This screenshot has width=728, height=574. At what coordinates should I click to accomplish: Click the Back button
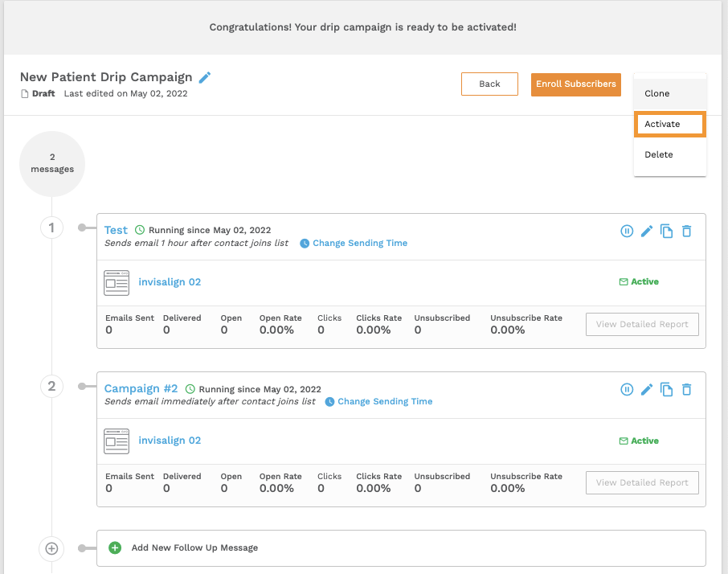coord(489,84)
